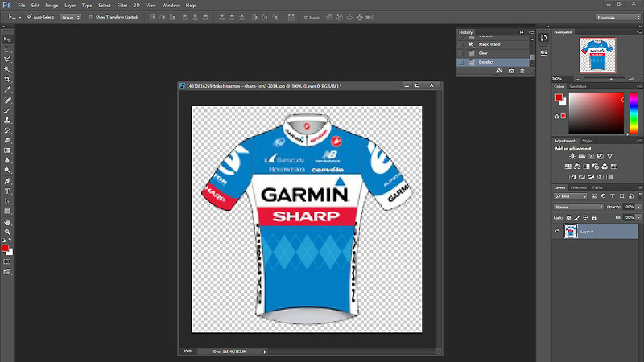Add a Levels adjustment
The width and height of the screenshot is (644, 362).
coord(581,156)
